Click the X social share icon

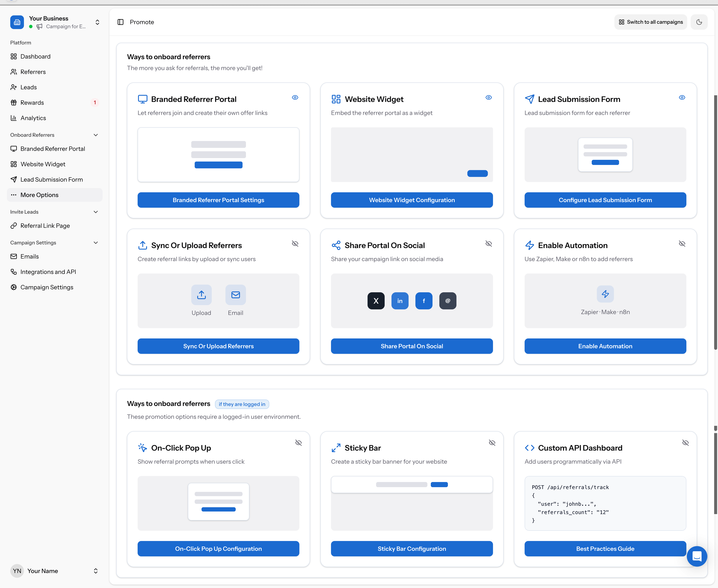point(376,300)
